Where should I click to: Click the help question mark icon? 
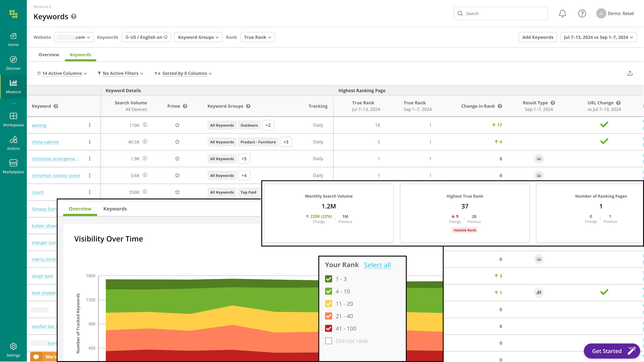point(582,14)
